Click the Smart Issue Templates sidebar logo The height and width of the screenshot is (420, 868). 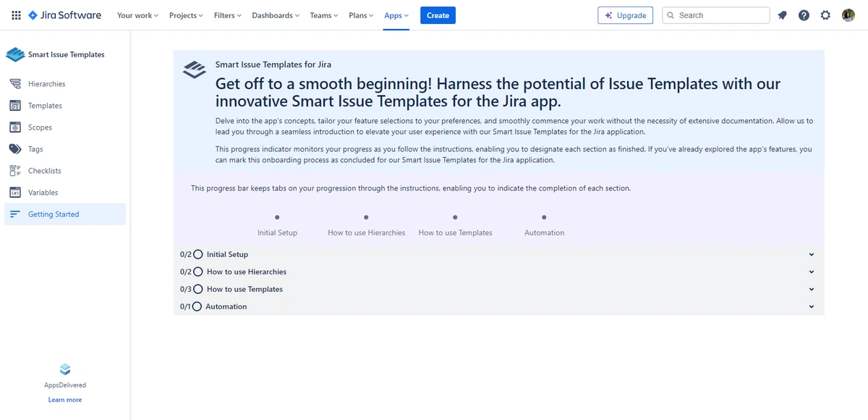point(15,54)
